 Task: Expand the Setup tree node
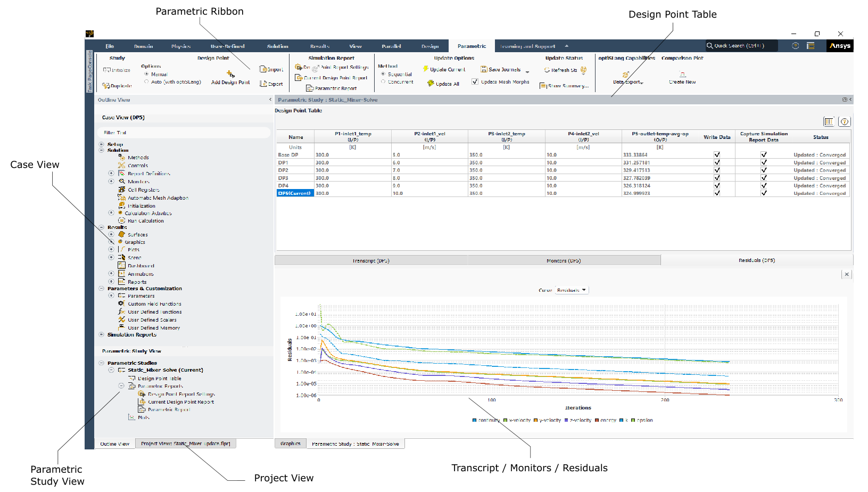click(x=101, y=144)
